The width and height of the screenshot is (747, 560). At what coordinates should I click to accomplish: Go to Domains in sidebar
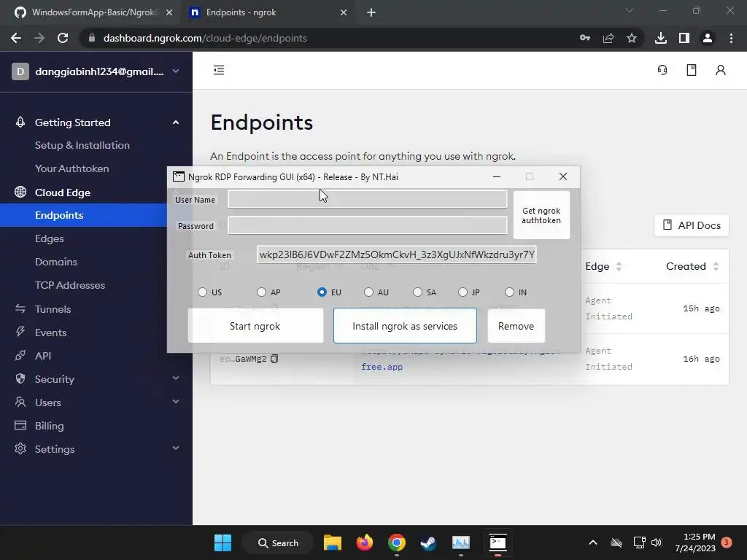pyautogui.click(x=55, y=262)
